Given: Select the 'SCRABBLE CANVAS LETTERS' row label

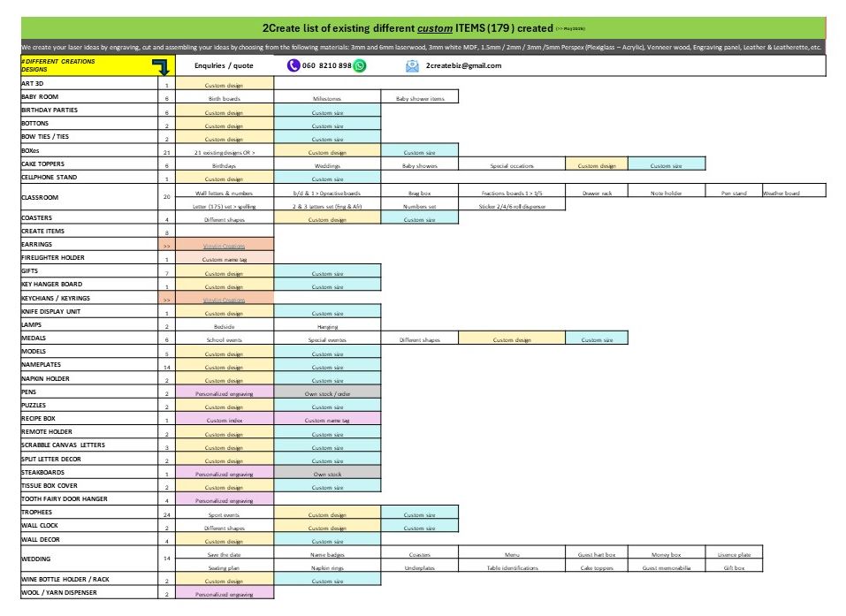Looking at the screenshot, I should click(89, 445).
